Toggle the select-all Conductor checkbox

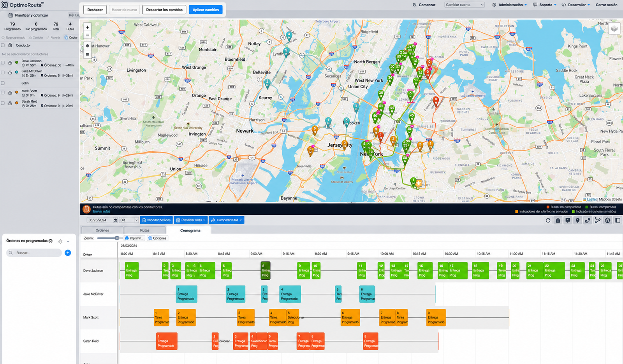pos(3,45)
